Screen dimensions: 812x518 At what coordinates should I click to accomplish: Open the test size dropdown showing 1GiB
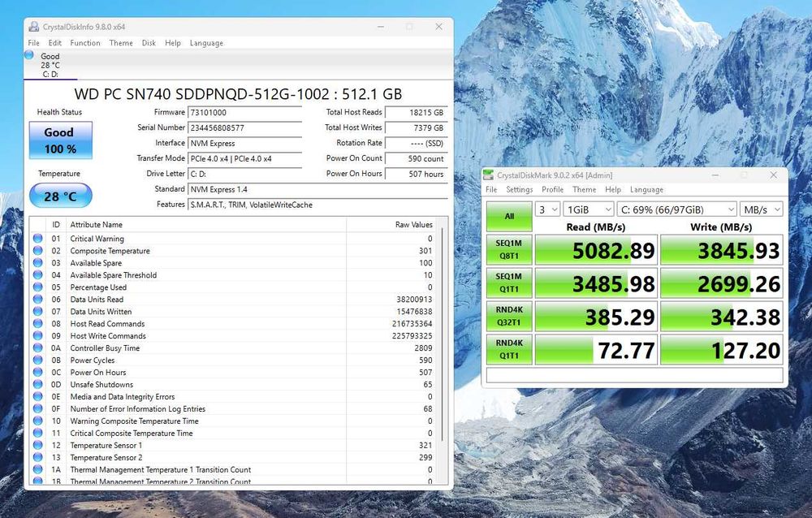coord(588,209)
